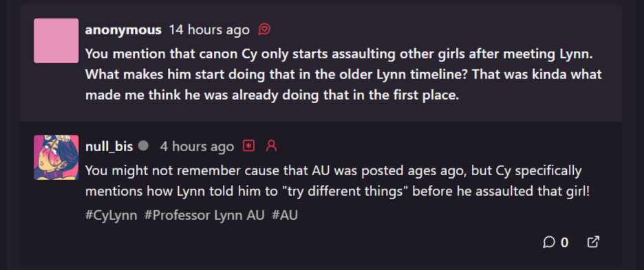Click the comment count number 0
This screenshot has width=644, height=270.
pyautogui.click(x=564, y=243)
